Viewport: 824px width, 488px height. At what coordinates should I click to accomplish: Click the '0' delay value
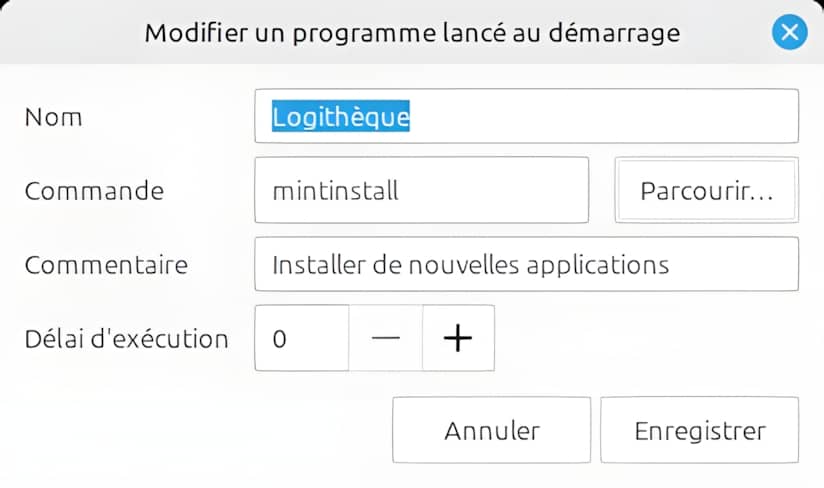[x=280, y=339]
